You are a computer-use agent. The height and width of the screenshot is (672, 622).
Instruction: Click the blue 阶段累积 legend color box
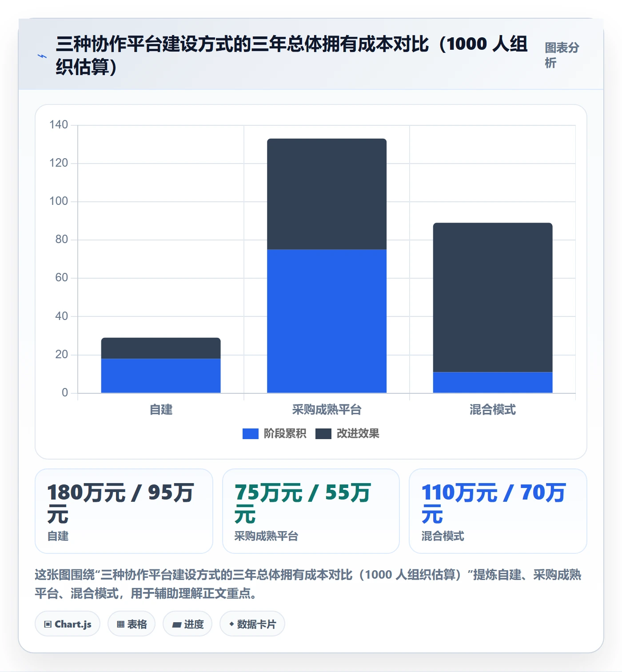click(251, 434)
